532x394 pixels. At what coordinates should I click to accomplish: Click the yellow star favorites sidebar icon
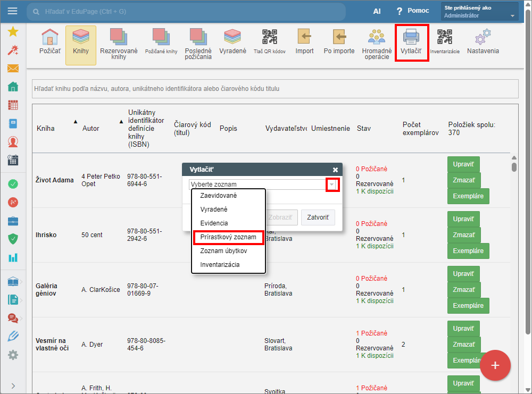point(13,32)
